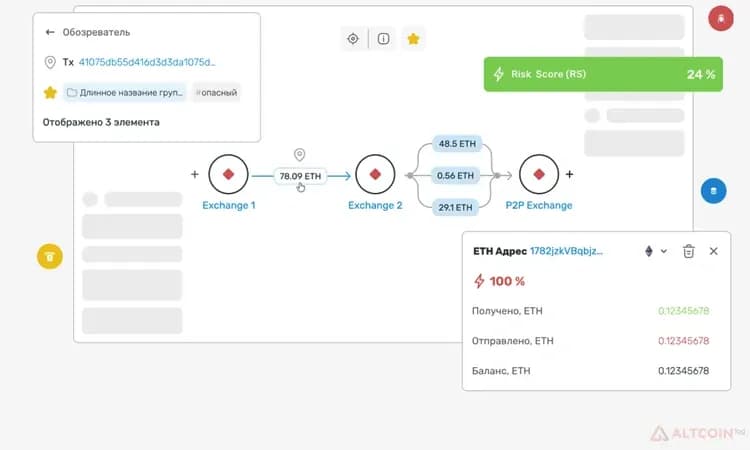Select the 48.5 ETH transfer badge
This screenshot has width=750, height=450.
point(457,143)
